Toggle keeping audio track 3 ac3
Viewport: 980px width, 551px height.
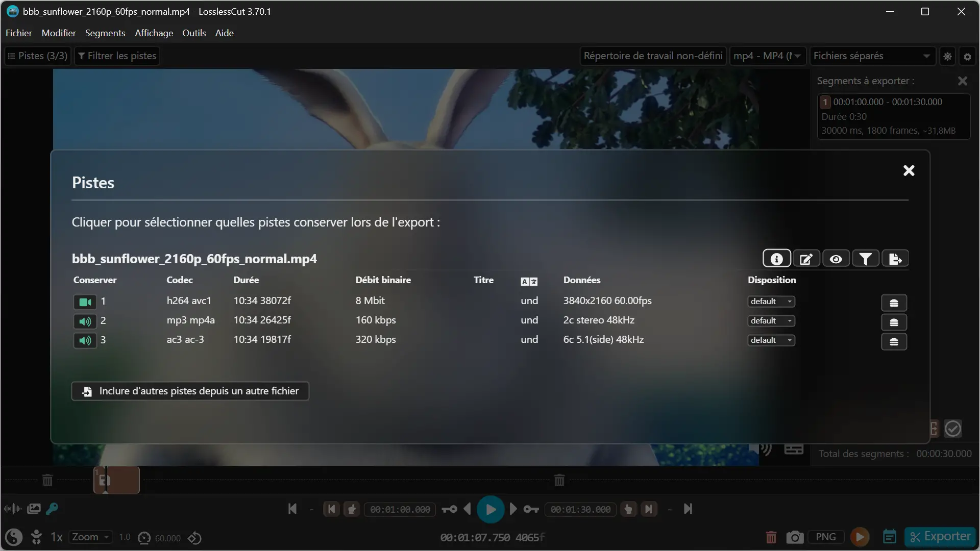(85, 341)
